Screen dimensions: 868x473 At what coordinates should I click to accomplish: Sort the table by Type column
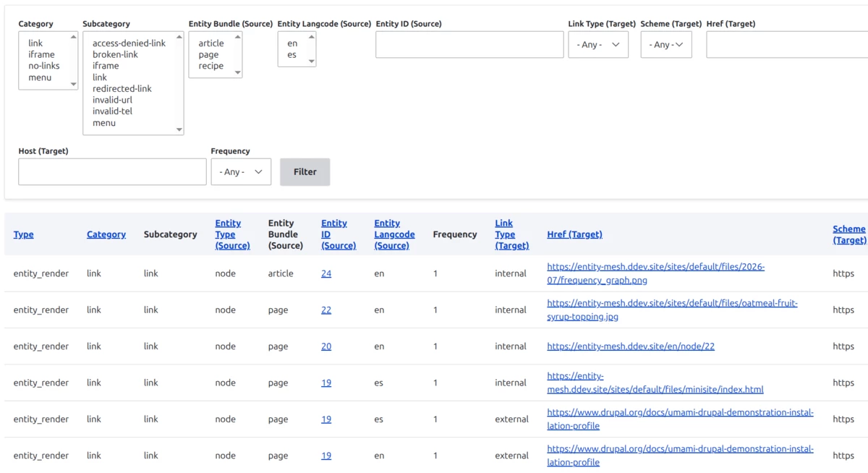(x=23, y=234)
